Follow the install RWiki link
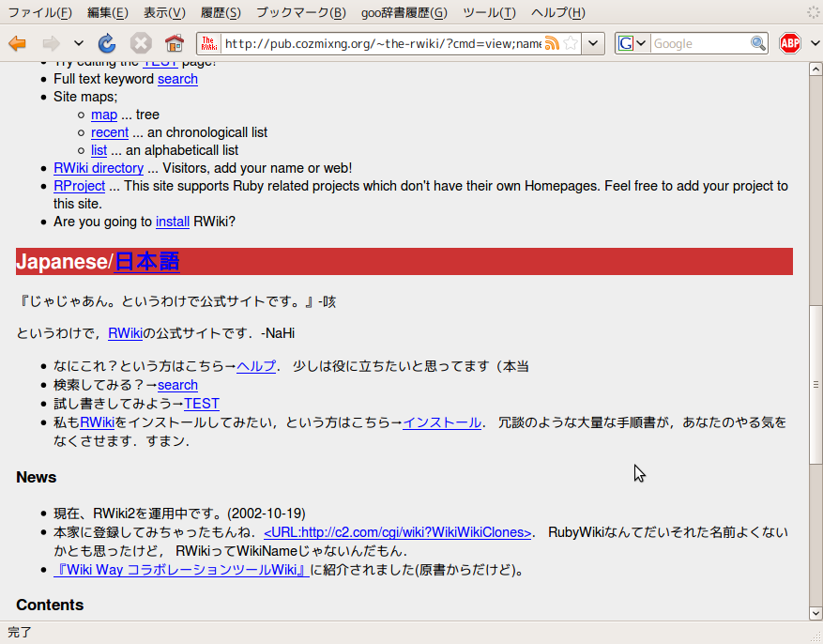823x644 pixels. [173, 222]
